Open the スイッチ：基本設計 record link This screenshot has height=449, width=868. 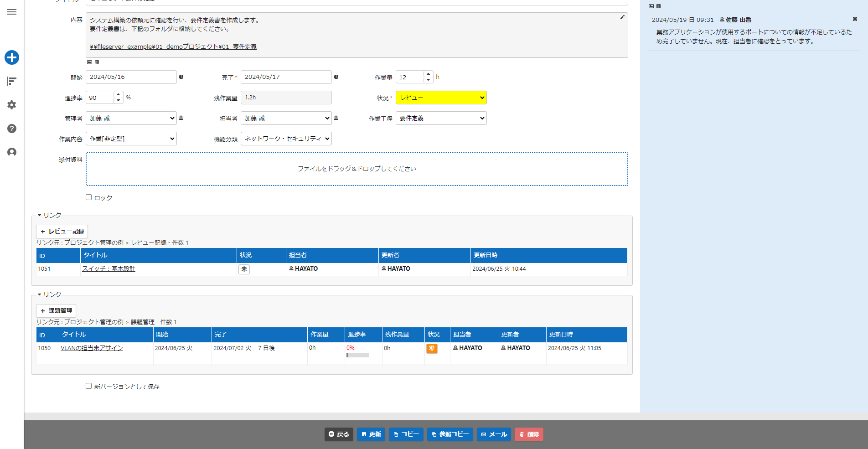[x=108, y=269]
